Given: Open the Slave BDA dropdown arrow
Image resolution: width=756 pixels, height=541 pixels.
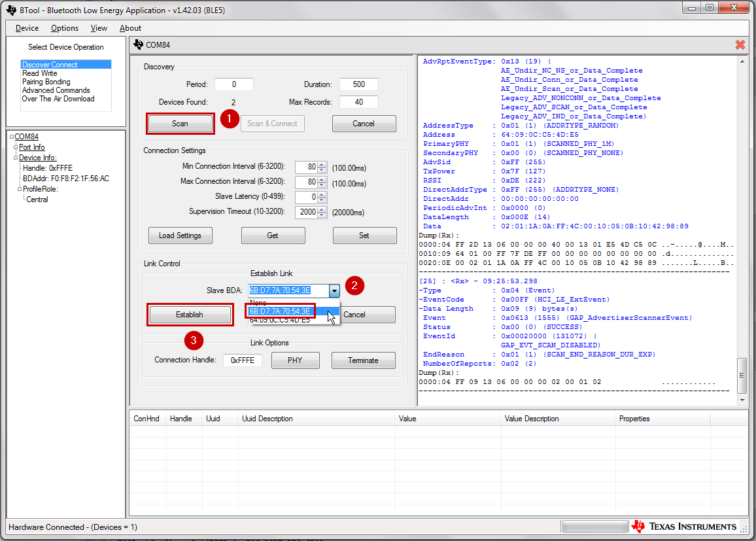Looking at the screenshot, I should point(334,292).
